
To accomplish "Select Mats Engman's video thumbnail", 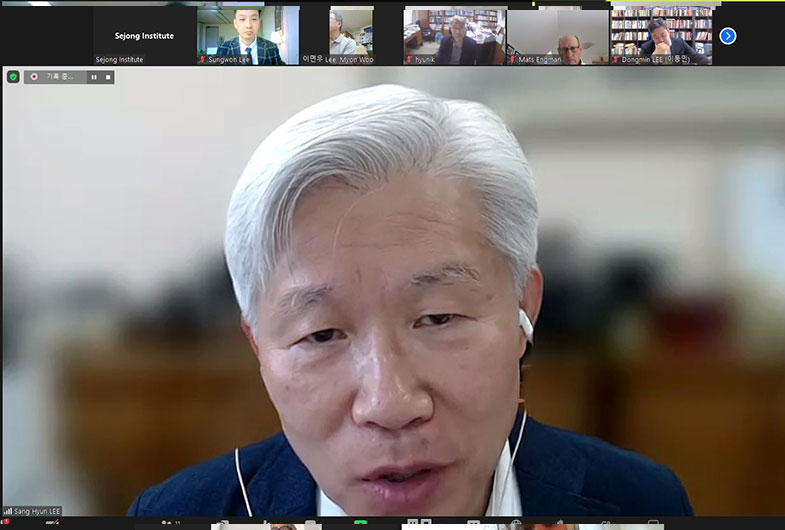I will 557,34.
